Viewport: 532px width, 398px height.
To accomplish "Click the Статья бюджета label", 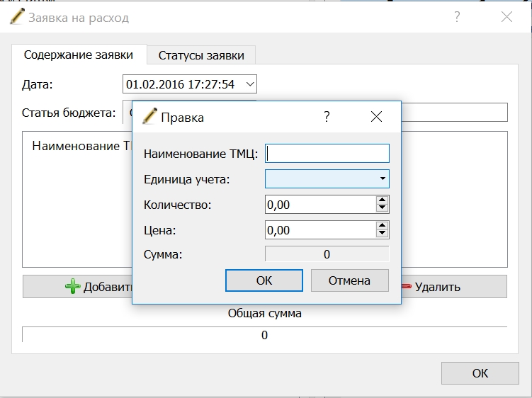I will [x=69, y=113].
